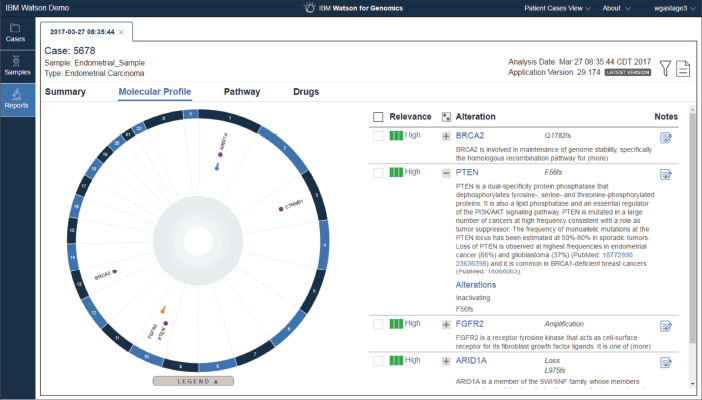The image size is (702, 400).
Task: Collapse the PTEN alteration details
Action: pos(446,173)
